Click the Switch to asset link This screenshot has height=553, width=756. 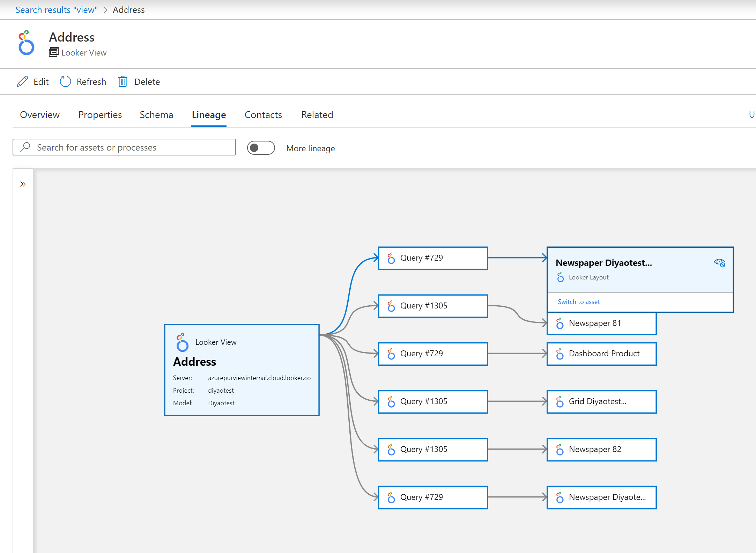pyautogui.click(x=578, y=301)
